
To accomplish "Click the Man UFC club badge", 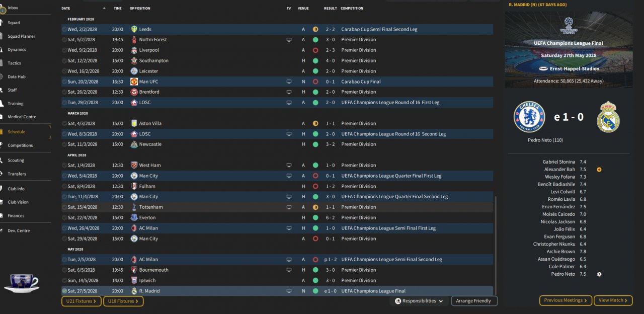I will (x=134, y=82).
